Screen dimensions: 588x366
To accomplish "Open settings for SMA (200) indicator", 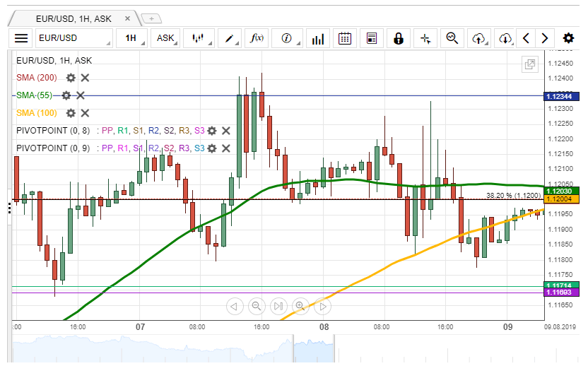I will pos(71,78).
